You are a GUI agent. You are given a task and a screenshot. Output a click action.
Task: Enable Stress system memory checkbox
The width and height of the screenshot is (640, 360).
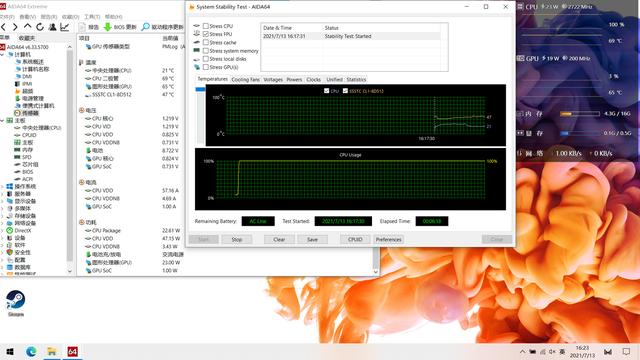[206, 51]
